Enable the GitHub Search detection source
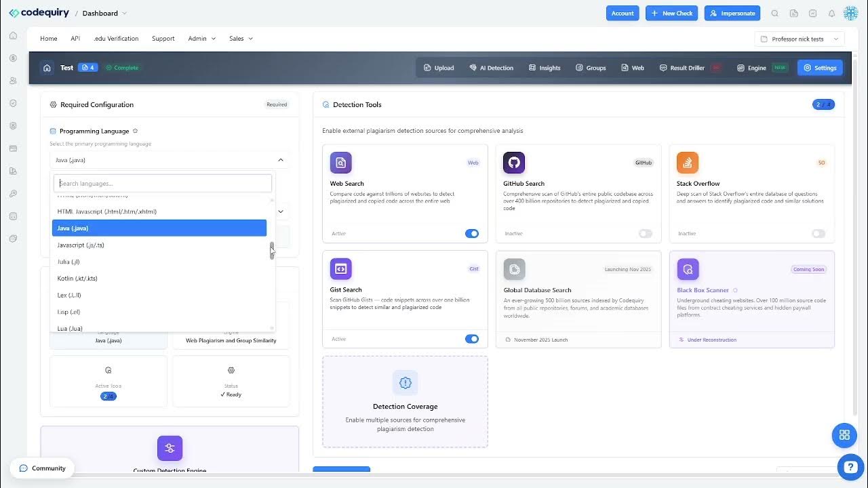Image resolution: width=868 pixels, height=488 pixels. [x=645, y=233]
